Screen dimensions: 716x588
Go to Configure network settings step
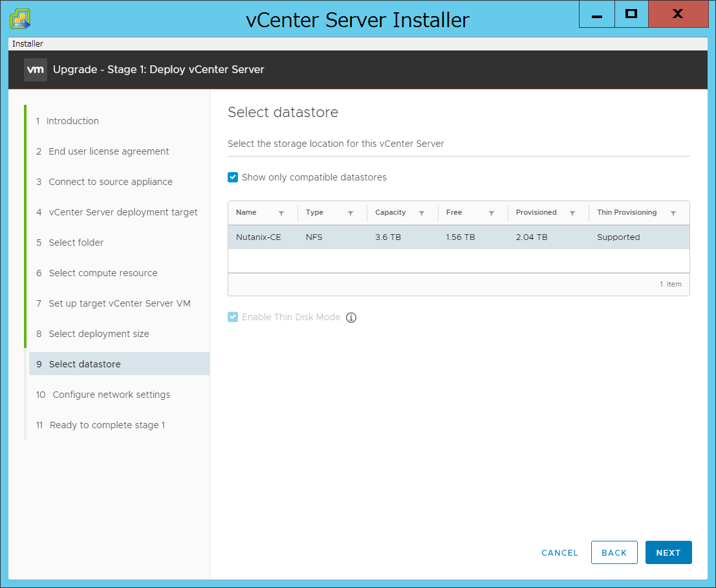pos(103,395)
